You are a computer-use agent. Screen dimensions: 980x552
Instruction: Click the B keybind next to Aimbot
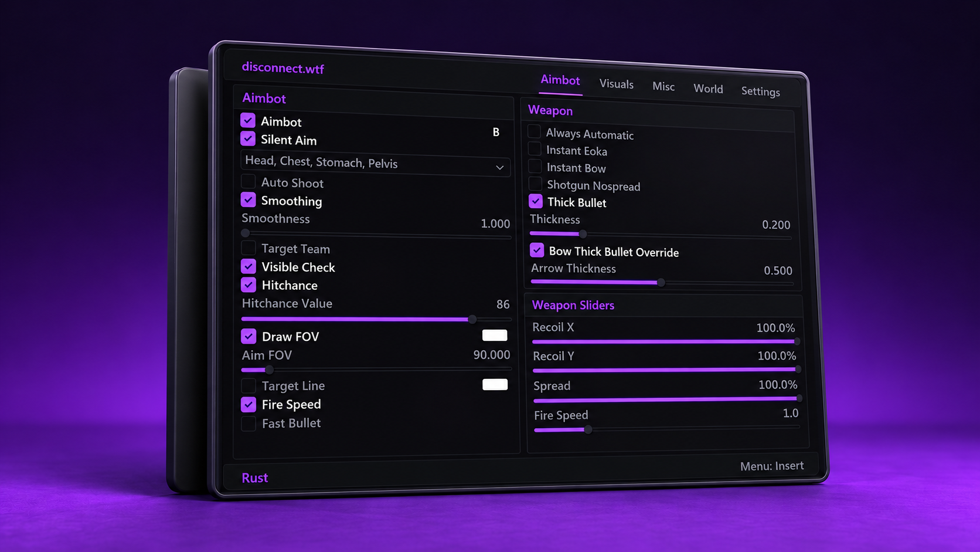496,132
